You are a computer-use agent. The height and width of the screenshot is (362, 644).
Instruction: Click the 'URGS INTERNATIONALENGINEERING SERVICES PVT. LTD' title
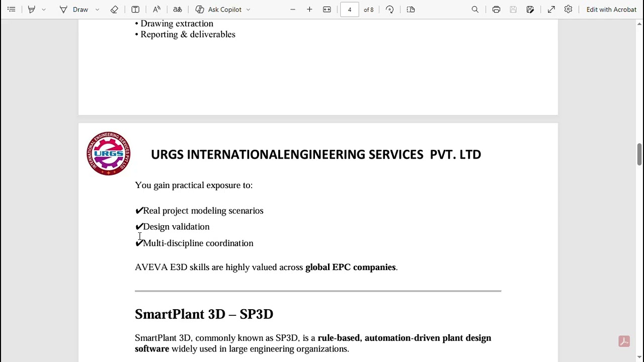[316, 154]
